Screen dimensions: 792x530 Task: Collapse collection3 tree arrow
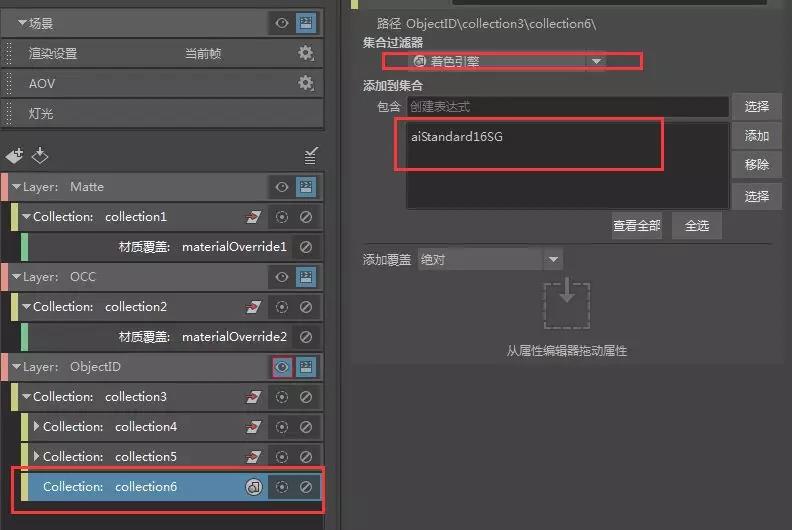click(26, 397)
